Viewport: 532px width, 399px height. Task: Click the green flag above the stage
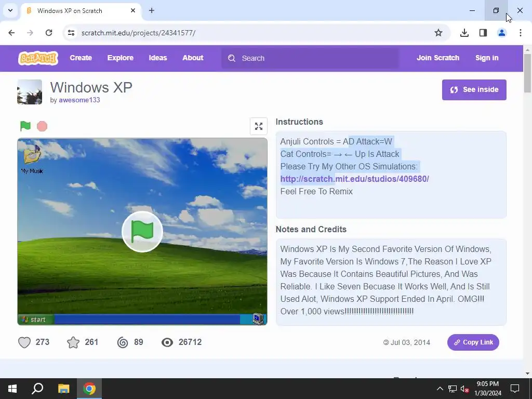tap(25, 126)
